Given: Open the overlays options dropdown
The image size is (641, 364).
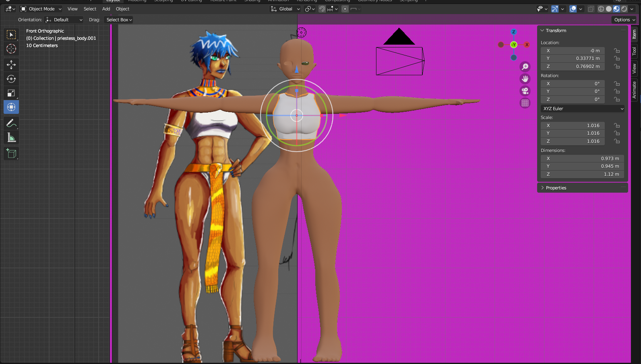Looking at the screenshot, I should click(x=581, y=9).
